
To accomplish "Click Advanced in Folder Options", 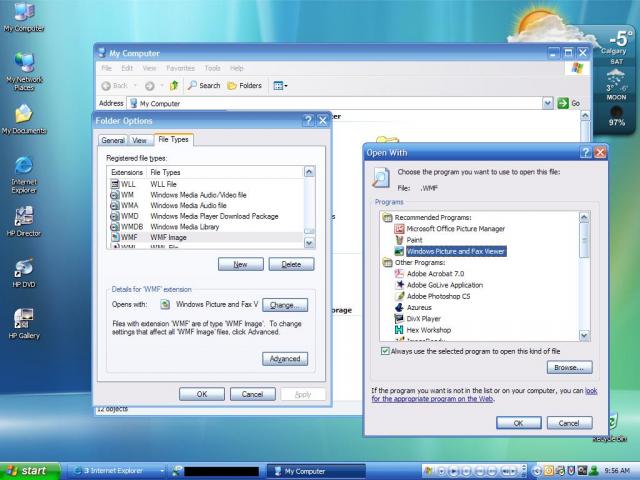I will 285,359.
